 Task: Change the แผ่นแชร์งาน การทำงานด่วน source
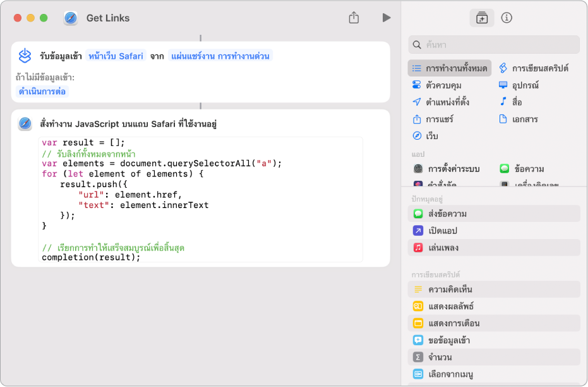[220, 56]
